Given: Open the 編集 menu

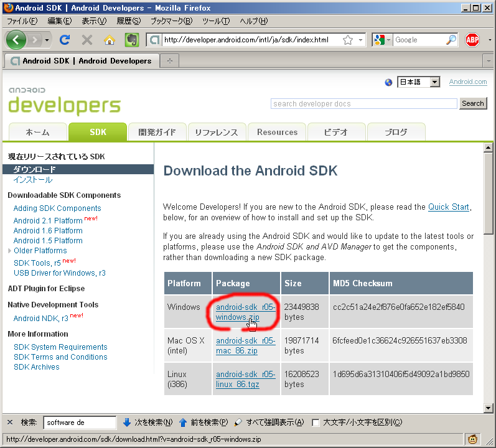Looking at the screenshot, I should pos(60,21).
